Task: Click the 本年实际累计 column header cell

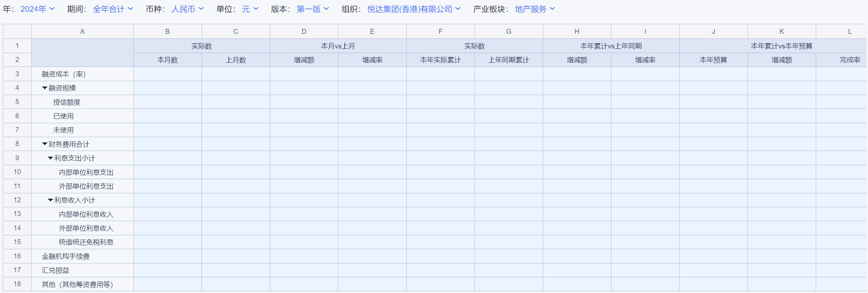Action: pos(440,60)
